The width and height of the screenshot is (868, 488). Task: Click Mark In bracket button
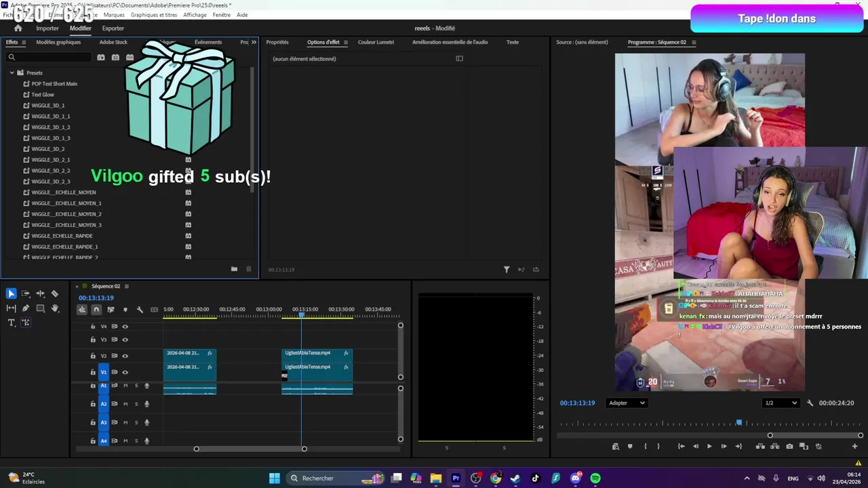click(x=645, y=446)
